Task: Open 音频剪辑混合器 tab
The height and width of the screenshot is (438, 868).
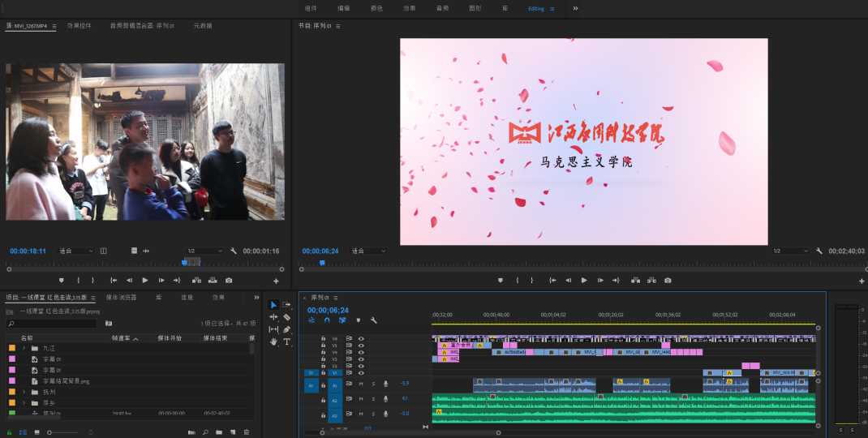Action: tap(142, 25)
